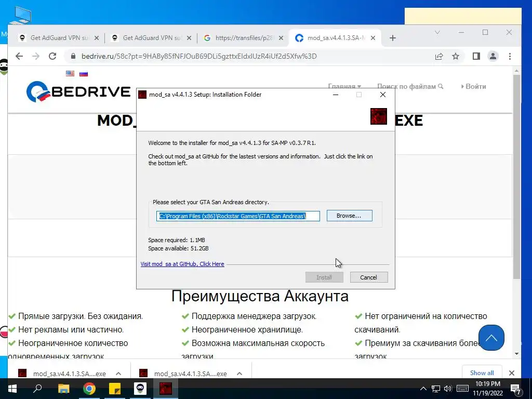Open Поиск по файлам search
Image resolution: width=532 pixels, height=399 pixels.
pos(410,87)
